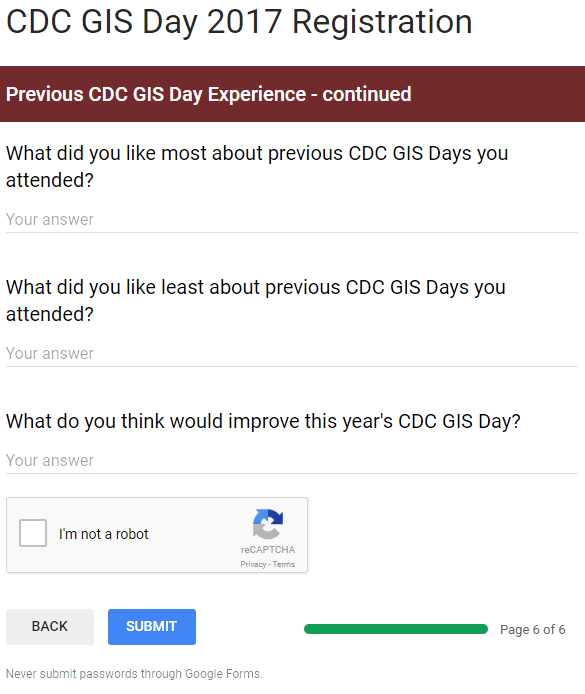The width and height of the screenshot is (585, 694).
Task: Click the reCAPTCHA logo icon
Action: [268, 524]
